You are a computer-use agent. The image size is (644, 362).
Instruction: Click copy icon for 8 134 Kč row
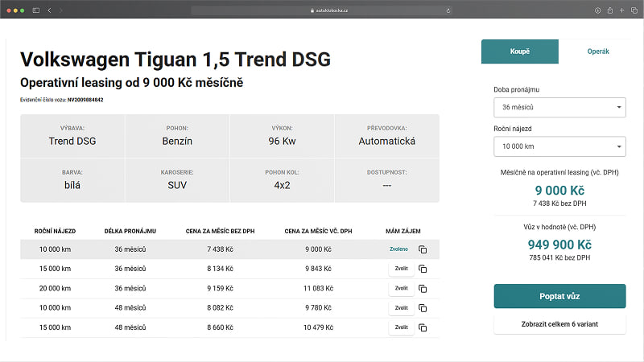[x=423, y=269]
